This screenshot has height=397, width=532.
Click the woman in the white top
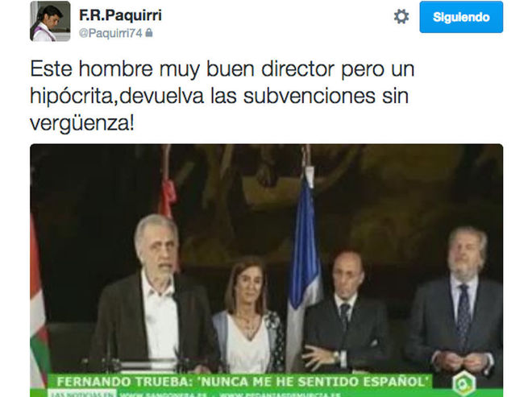point(248,316)
